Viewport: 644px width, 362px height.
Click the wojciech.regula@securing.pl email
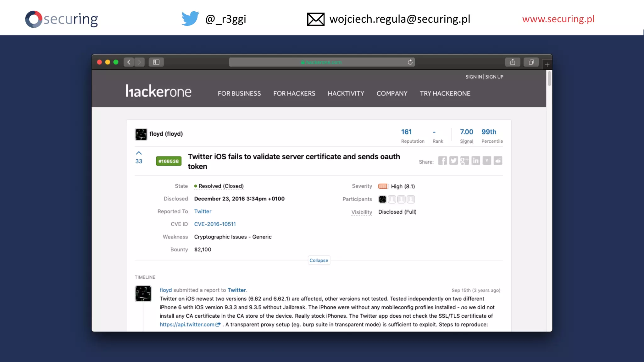400,19
